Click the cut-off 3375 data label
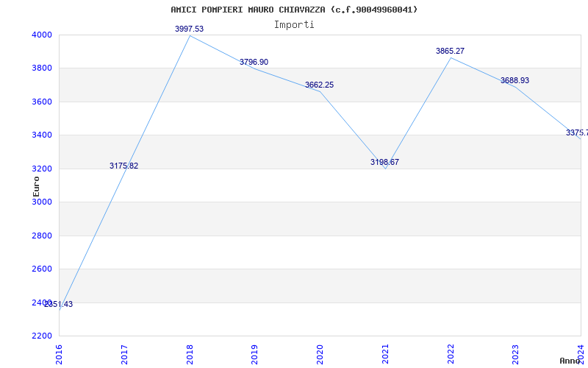Viewport: 588px width, 368px height. pyautogui.click(x=577, y=132)
